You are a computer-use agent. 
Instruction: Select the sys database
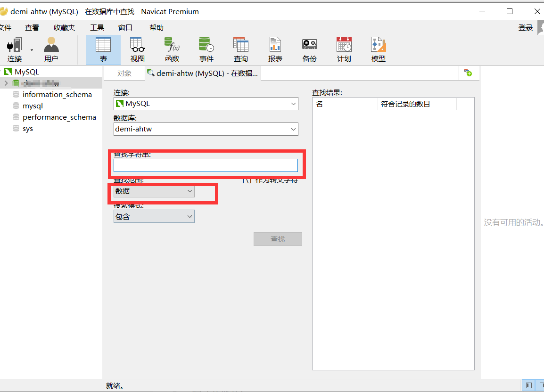click(x=28, y=129)
